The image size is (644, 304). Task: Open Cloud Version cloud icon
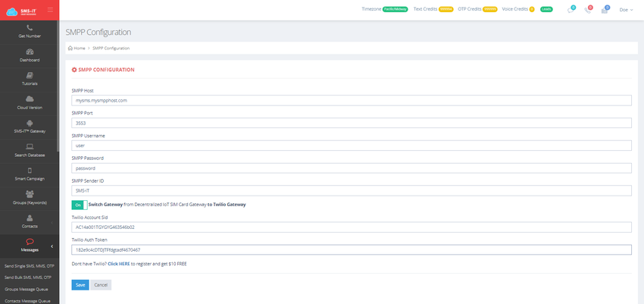pyautogui.click(x=30, y=99)
